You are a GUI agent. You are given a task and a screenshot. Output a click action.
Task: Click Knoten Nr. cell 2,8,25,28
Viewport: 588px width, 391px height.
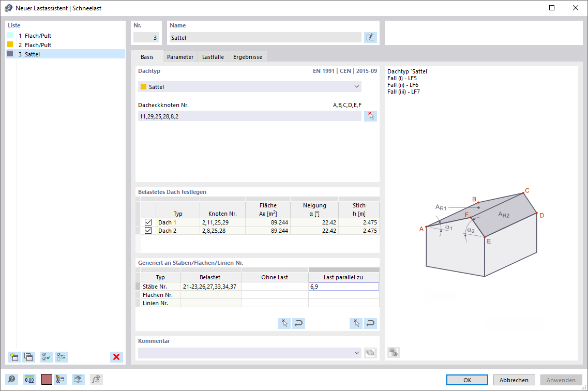tap(222, 231)
